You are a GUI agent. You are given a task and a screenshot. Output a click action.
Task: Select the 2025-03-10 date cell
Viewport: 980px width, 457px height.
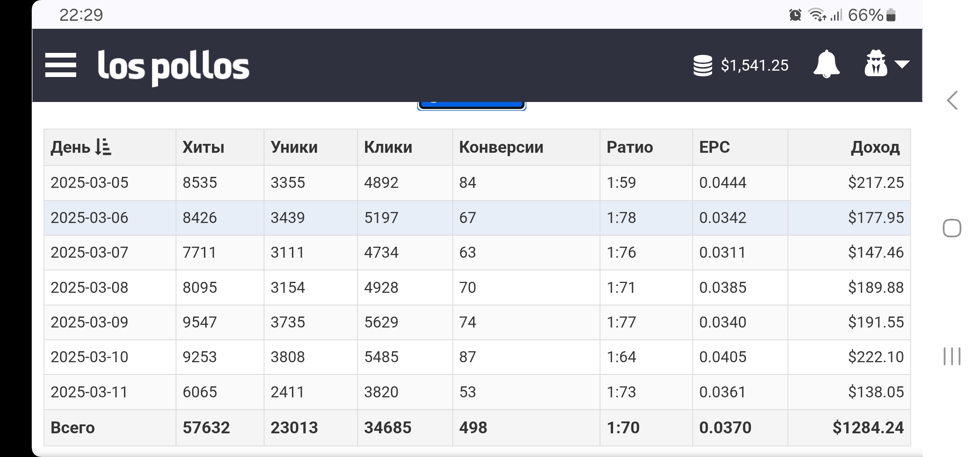[89, 357]
